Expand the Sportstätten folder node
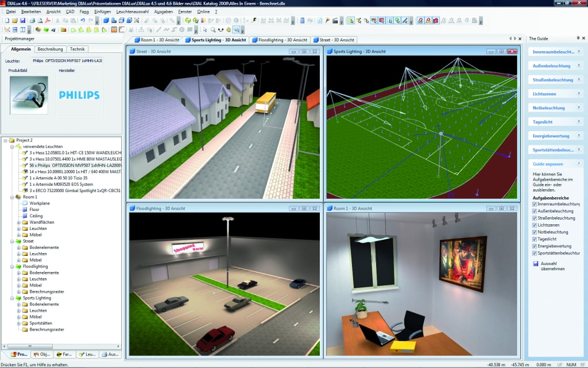This screenshot has width=588, height=368. coord(18,323)
